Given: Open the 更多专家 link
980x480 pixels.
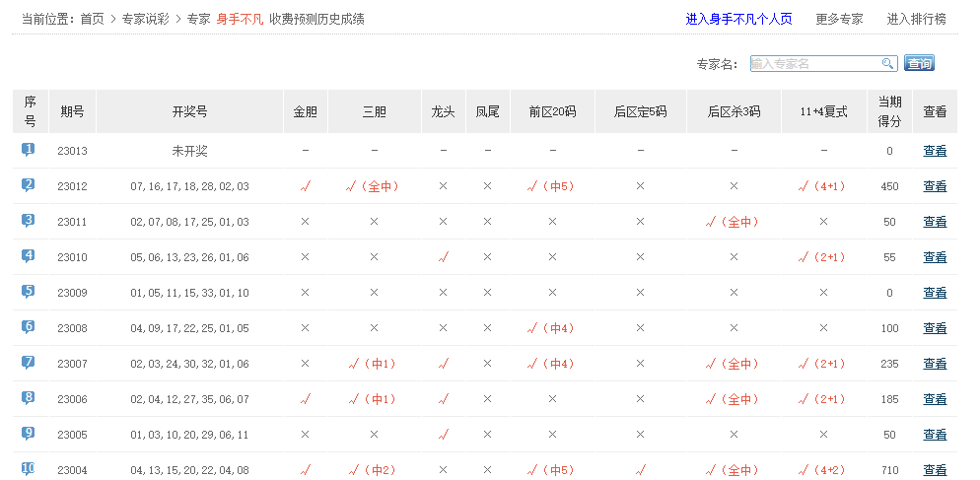Looking at the screenshot, I should click(839, 19).
